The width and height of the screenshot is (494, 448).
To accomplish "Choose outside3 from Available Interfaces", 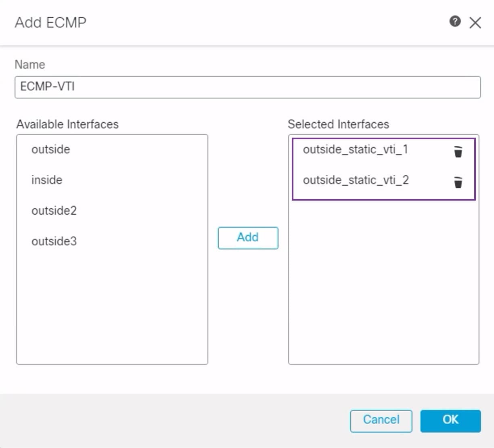I will tap(54, 241).
